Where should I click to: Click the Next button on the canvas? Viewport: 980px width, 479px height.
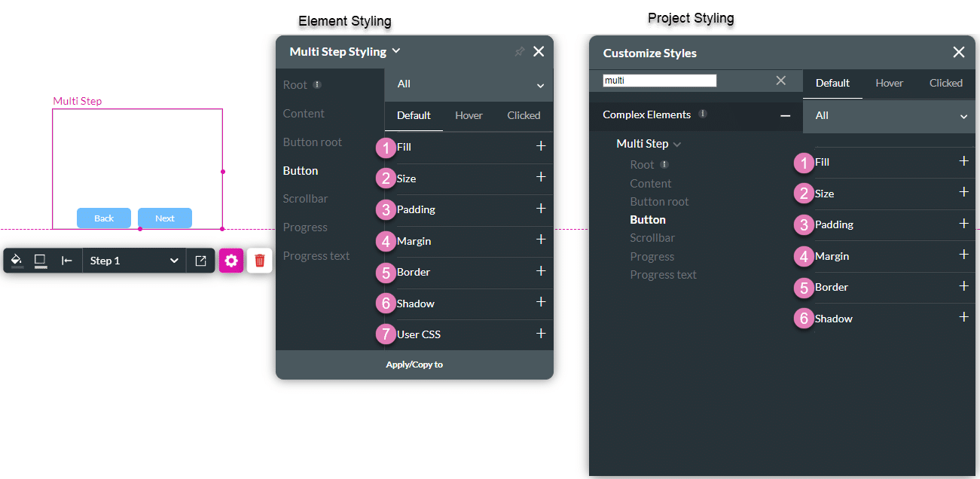tap(164, 218)
